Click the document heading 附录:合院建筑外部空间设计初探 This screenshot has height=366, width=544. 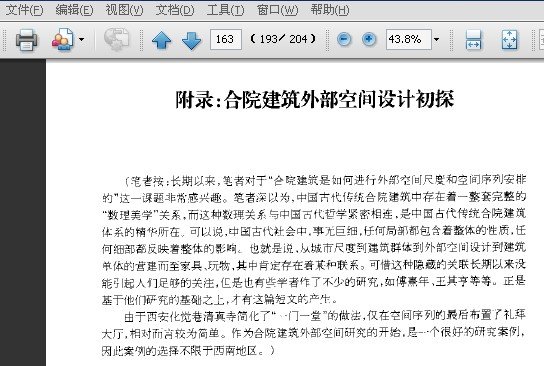(x=314, y=100)
